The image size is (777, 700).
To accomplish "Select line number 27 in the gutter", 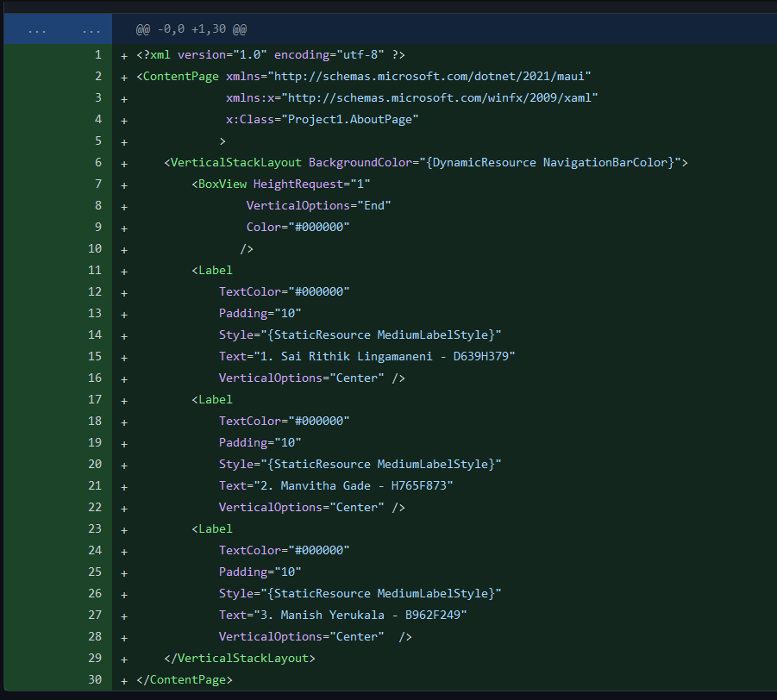I will pyautogui.click(x=95, y=615).
